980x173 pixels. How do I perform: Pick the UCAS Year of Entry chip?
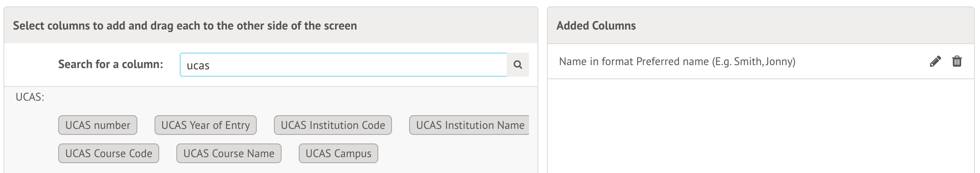tap(205, 125)
